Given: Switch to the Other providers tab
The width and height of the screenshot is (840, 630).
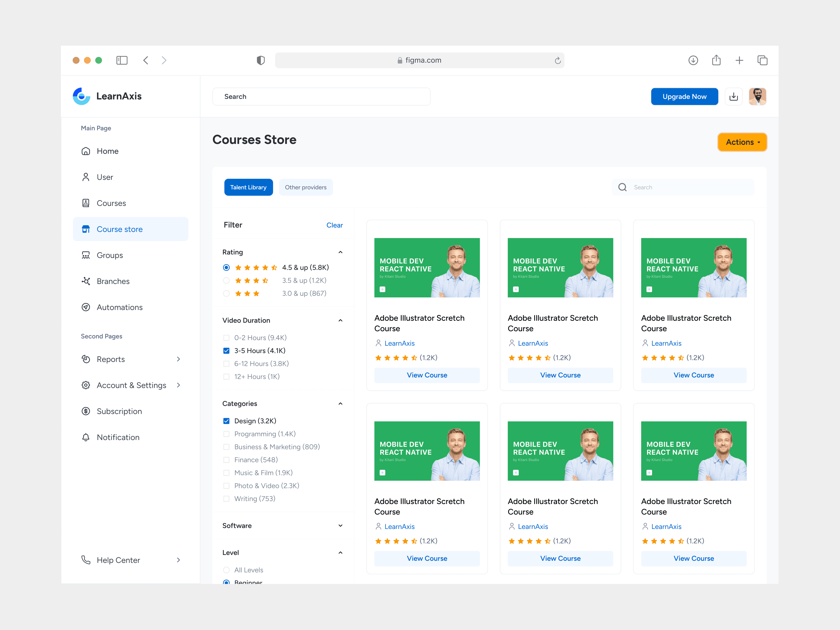Looking at the screenshot, I should coord(306,187).
